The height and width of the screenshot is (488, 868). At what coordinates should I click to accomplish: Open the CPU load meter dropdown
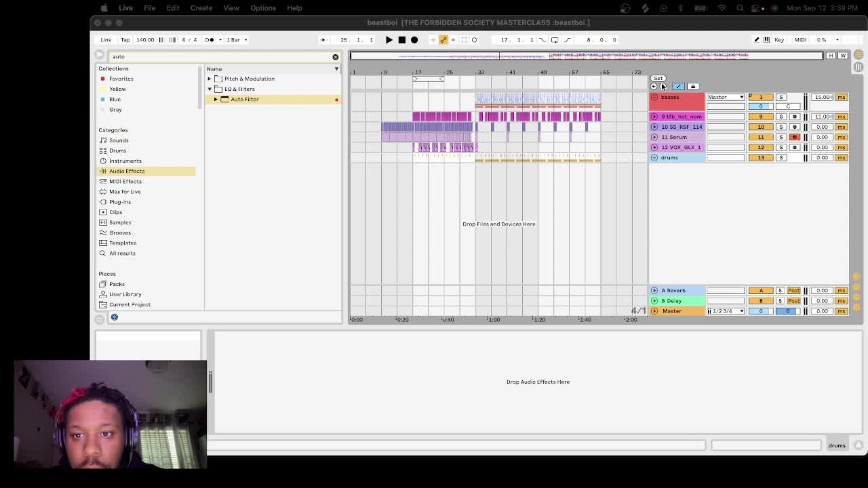(x=837, y=40)
